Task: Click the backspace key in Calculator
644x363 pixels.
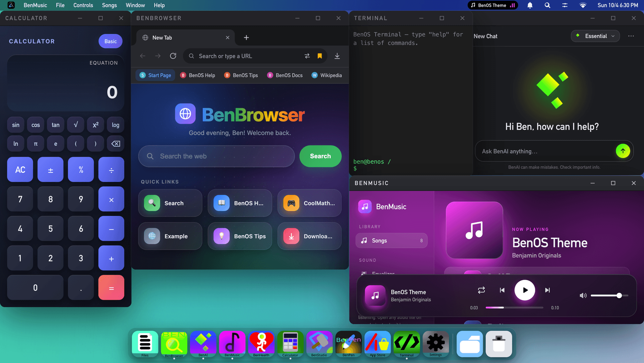Action: (115, 144)
